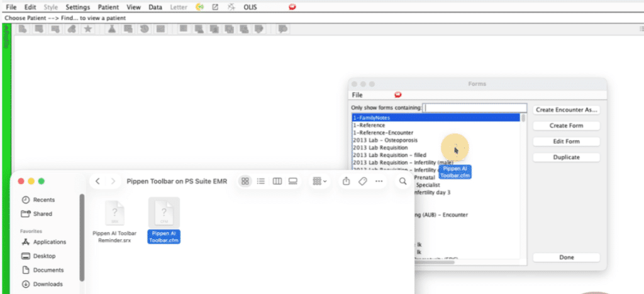Click the star icon in EMR toolbar

pyautogui.click(x=88, y=29)
